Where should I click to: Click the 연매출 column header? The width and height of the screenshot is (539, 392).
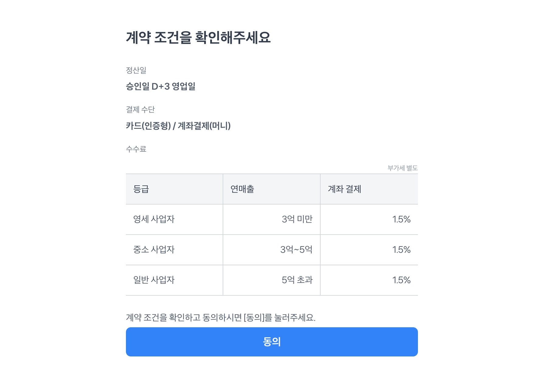pos(242,189)
